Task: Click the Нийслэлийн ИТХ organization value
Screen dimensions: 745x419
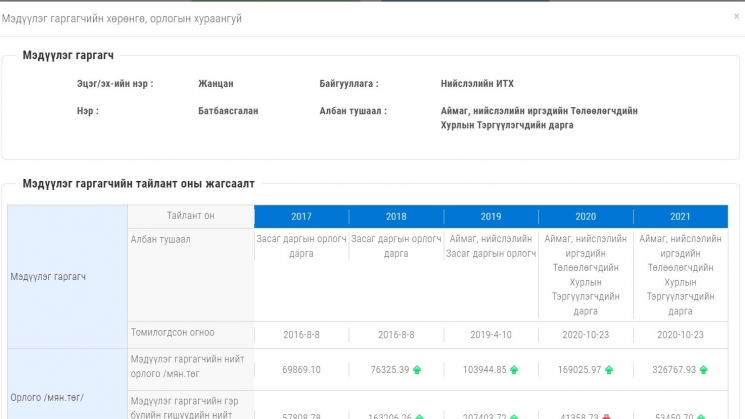Action: pyautogui.click(x=477, y=84)
